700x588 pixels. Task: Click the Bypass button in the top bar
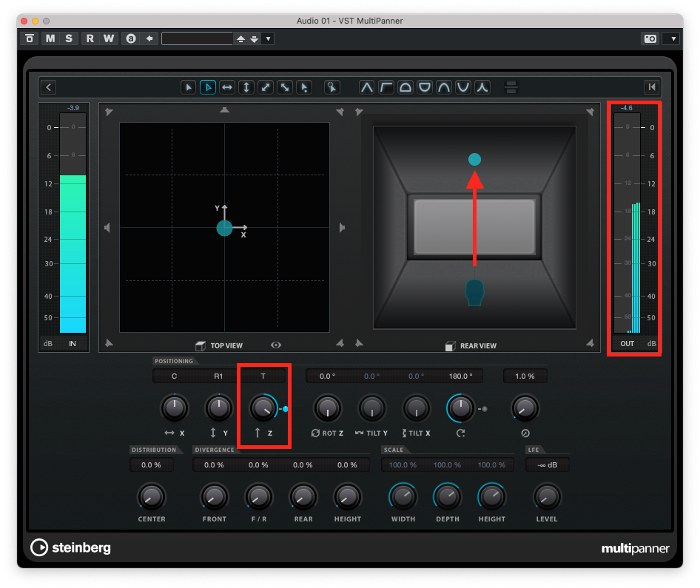30,38
